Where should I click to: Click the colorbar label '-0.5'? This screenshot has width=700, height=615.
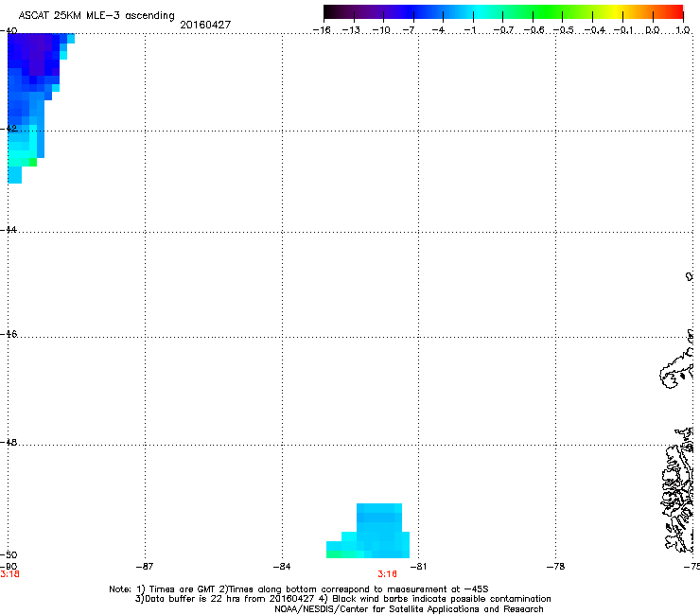pyautogui.click(x=564, y=30)
